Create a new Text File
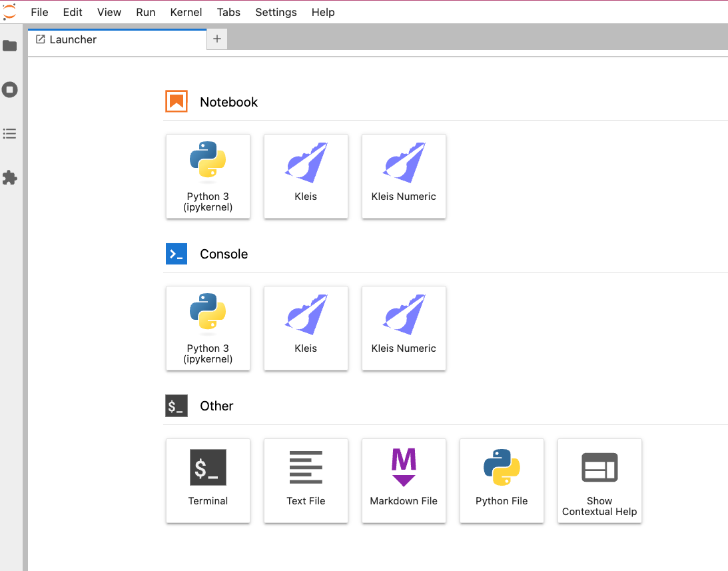 [x=306, y=481]
